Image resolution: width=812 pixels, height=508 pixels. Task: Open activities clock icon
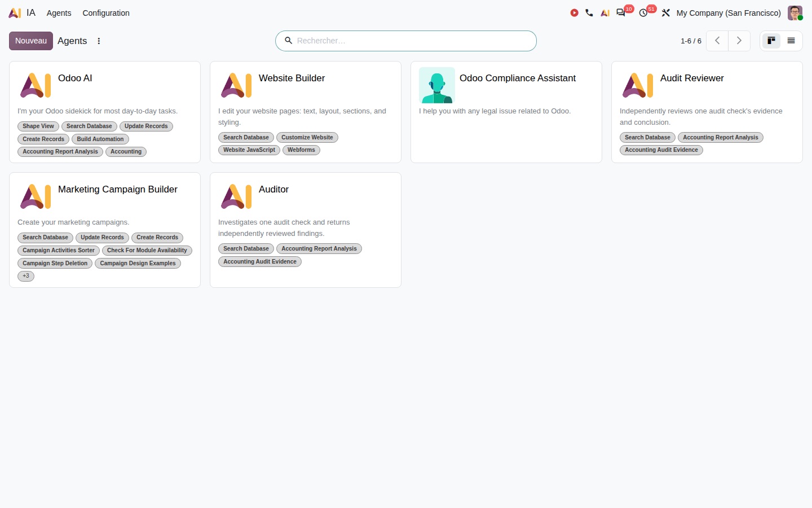click(643, 13)
